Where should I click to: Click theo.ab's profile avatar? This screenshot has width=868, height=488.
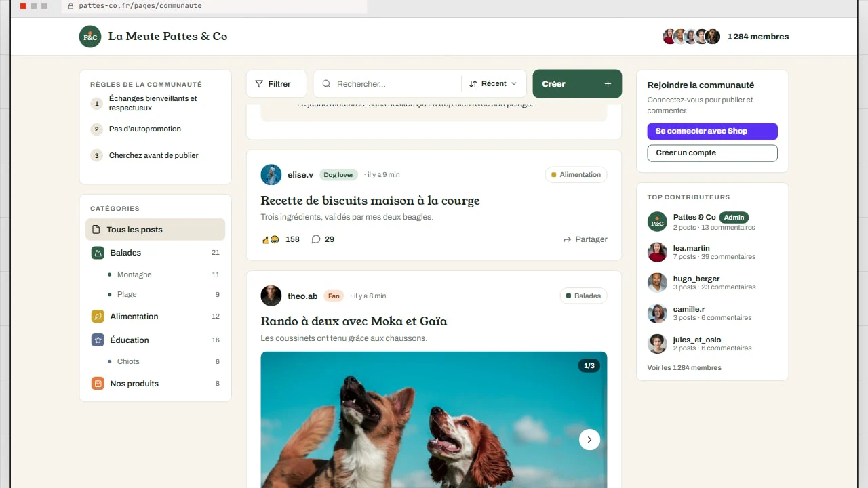click(x=271, y=296)
